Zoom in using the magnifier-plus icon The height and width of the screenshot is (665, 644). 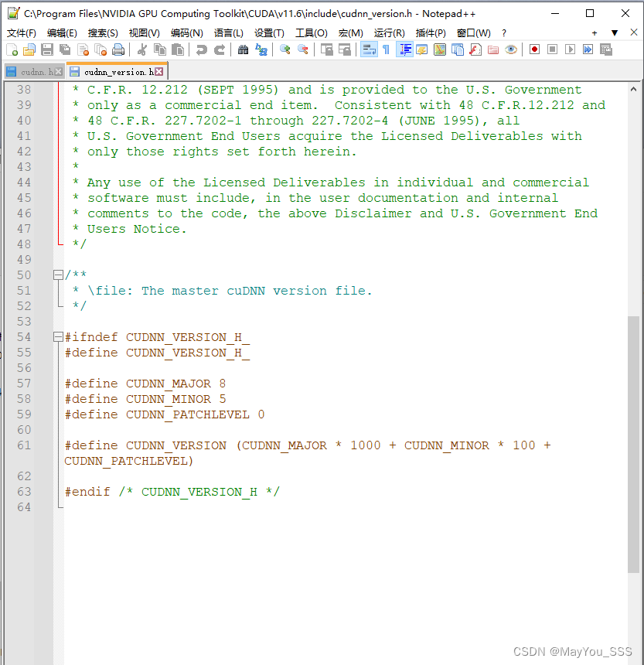coord(287,49)
